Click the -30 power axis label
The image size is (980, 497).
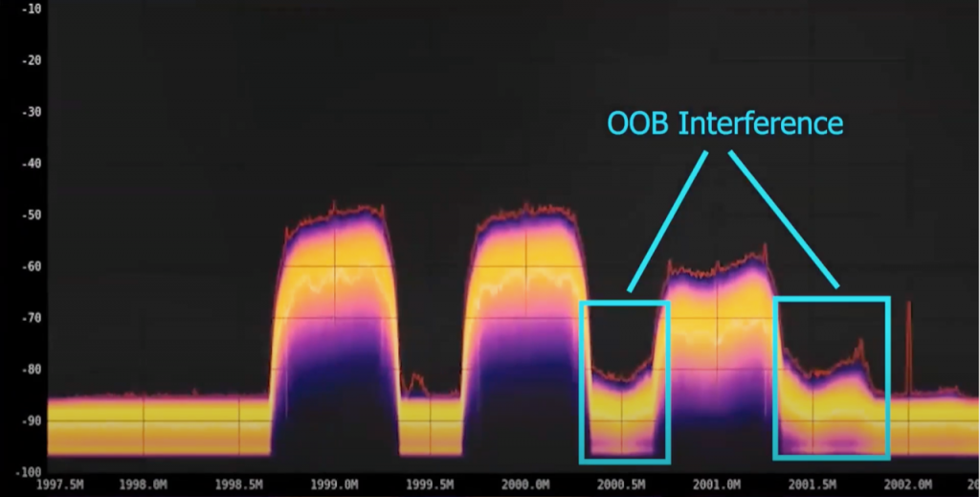pos(30,112)
